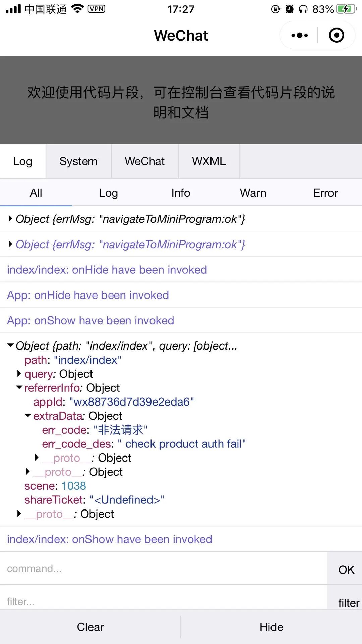Hide the vConsole panel
Image resolution: width=362 pixels, height=644 pixels.
click(271, 627)
